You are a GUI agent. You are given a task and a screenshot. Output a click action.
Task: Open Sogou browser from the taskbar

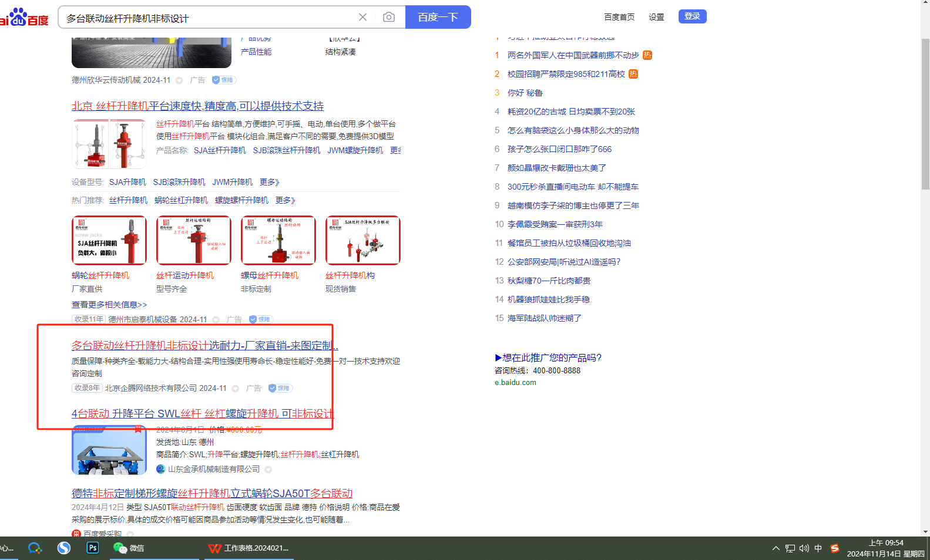click(64, 548)
